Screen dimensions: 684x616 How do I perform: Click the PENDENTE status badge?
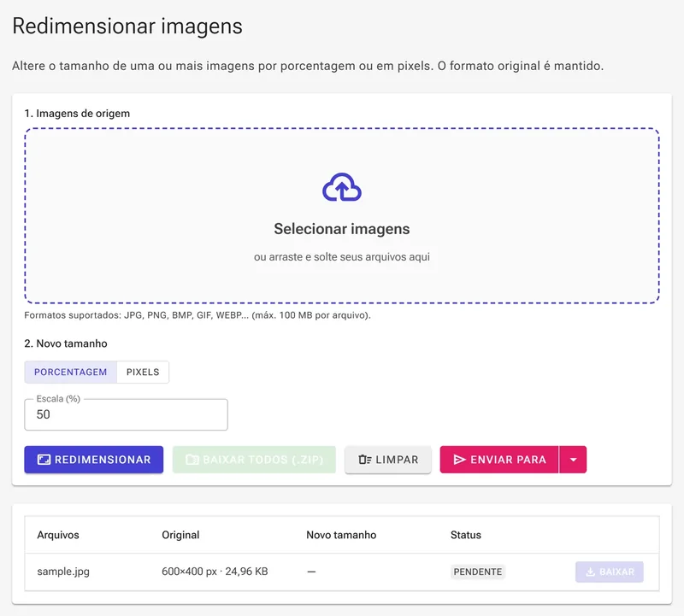478,572
